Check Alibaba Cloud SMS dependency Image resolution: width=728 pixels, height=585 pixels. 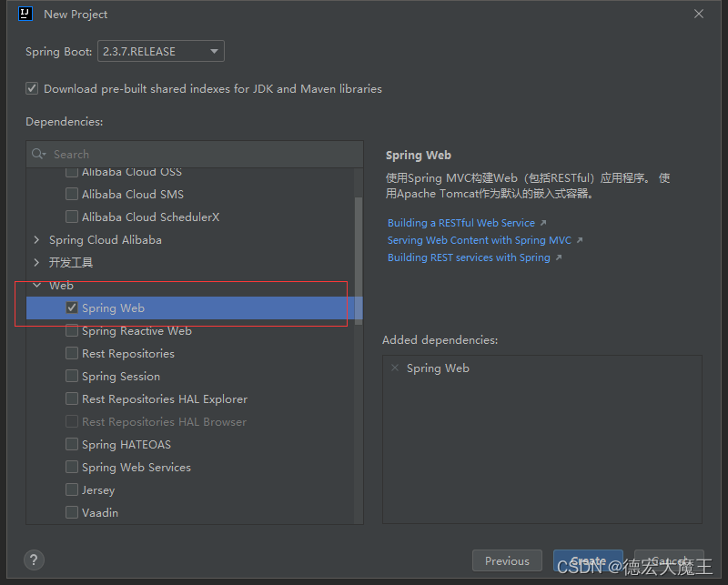point(72,194)
